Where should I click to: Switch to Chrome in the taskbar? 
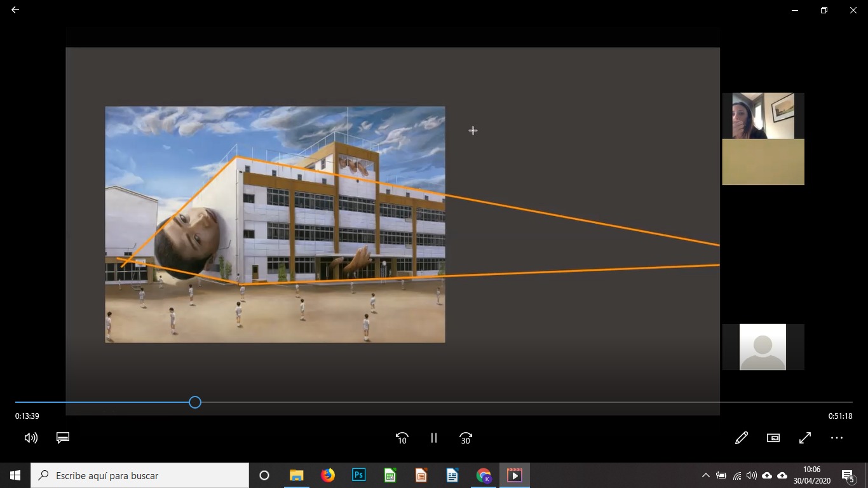484,475
